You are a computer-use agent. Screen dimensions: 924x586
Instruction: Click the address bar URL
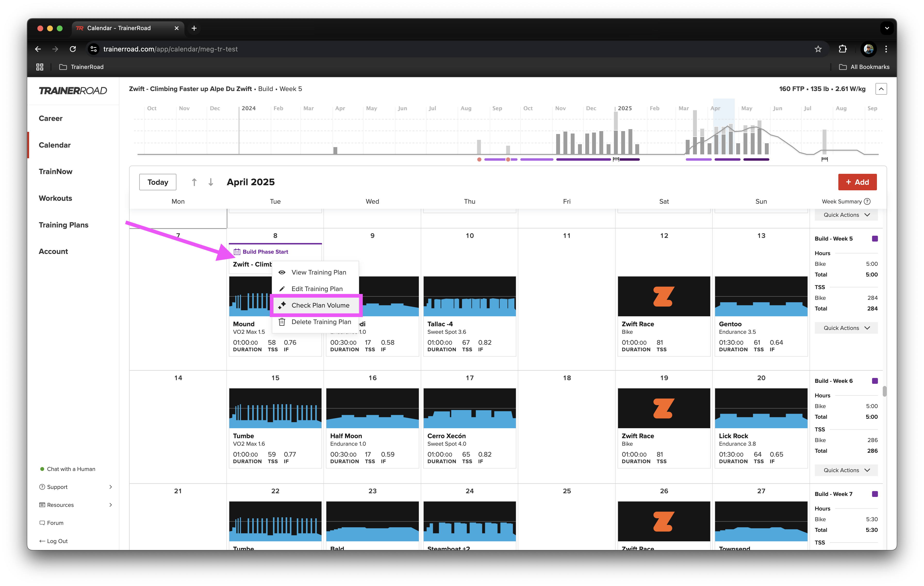point(170,49)
